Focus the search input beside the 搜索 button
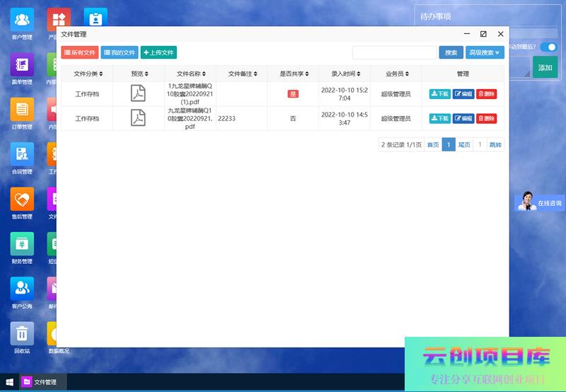566x392 pixels. coord(394,52)
